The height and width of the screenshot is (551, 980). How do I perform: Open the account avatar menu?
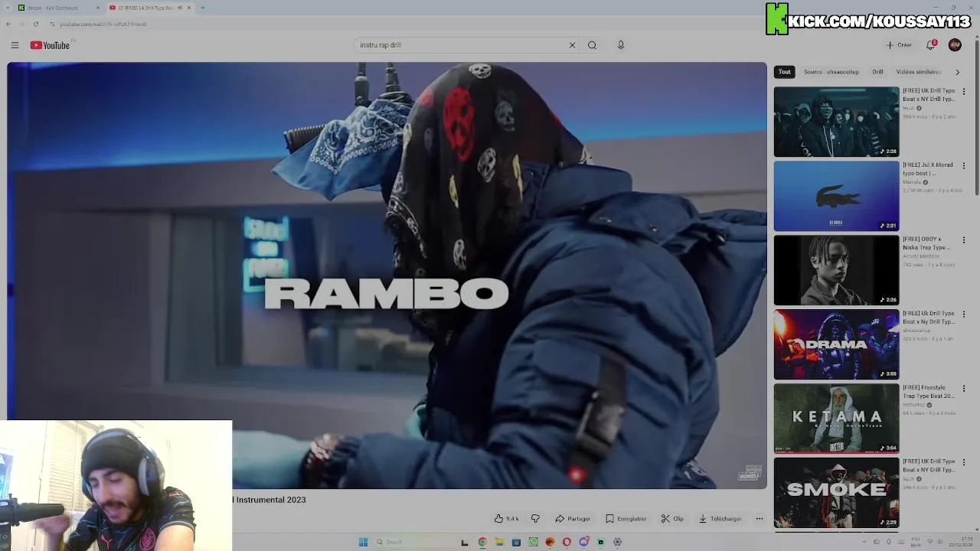pos(955,45)
